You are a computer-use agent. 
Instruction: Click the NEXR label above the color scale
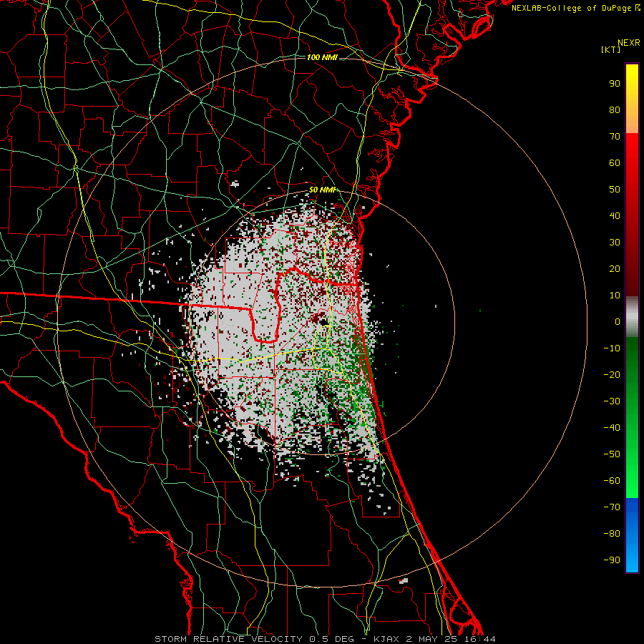click(628, 43)
